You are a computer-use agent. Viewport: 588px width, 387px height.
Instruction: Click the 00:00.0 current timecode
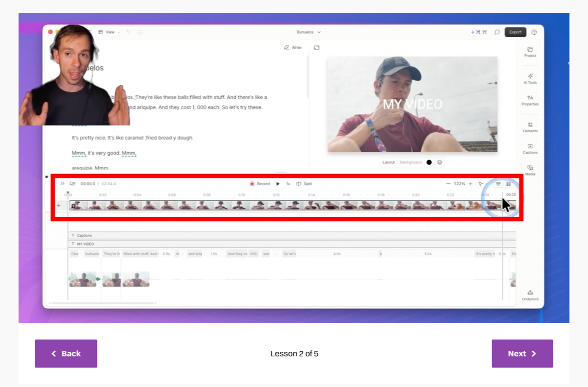click(88, 184)
